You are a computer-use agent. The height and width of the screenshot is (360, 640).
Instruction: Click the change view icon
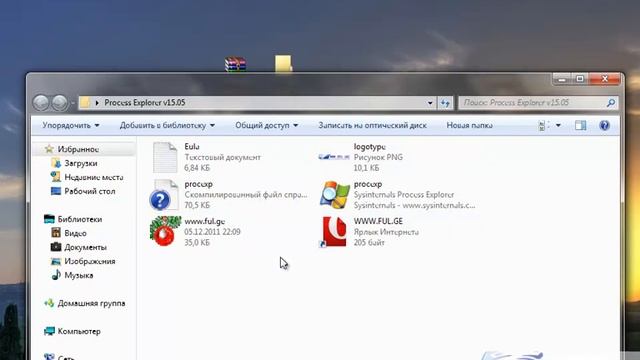pyautogui.click(x=543, y=125)
